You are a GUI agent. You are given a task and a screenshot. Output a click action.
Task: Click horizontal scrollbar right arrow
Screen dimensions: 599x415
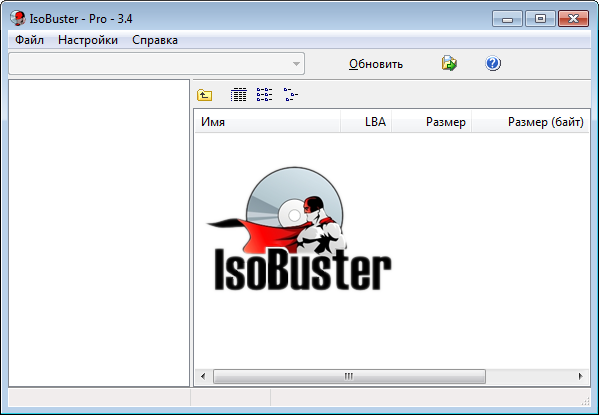[581, 376]
